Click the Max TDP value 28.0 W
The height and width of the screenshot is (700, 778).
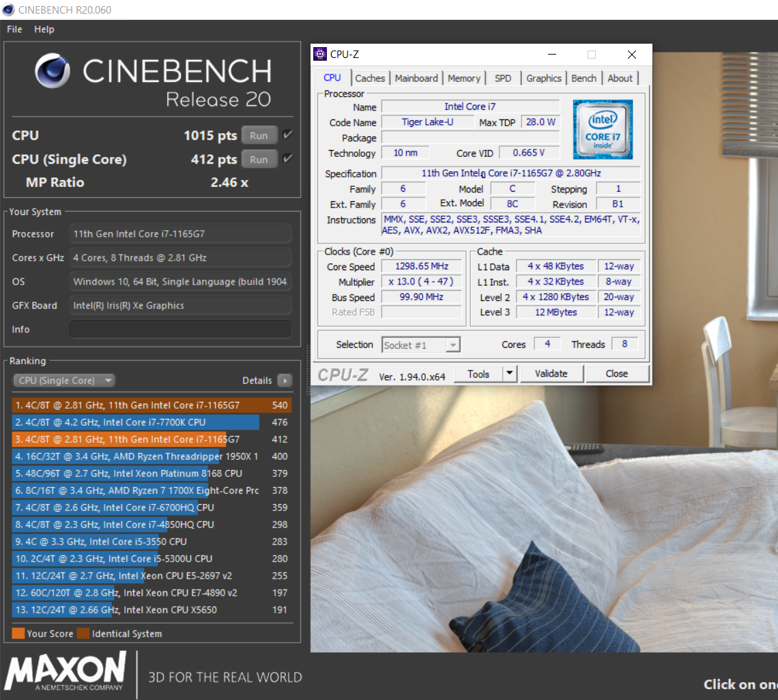tap(541, 122)
